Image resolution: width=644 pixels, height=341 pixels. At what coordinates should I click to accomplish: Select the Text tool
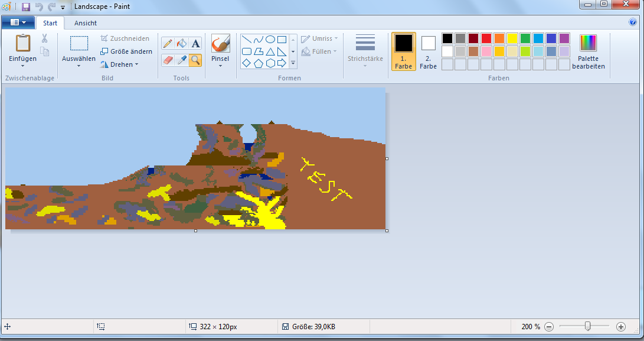(x=195, y=43)
